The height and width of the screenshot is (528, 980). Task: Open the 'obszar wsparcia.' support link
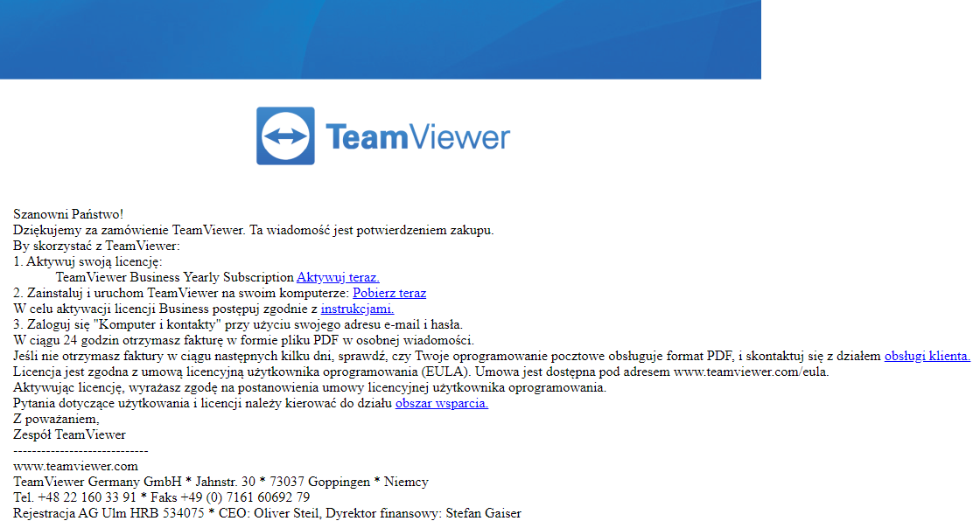[x=441, y=403]
